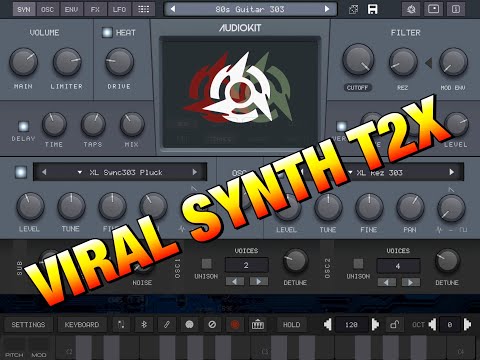This screenshot has width=480, height=360.
Task: Randomize the preset with the dice icon
Action: pos(353,9)
